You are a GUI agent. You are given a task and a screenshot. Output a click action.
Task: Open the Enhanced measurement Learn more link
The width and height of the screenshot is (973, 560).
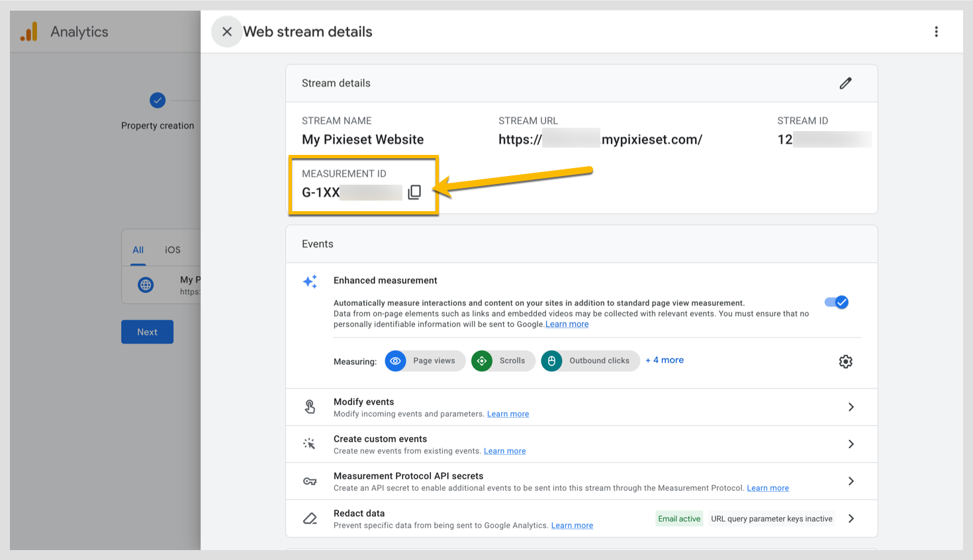[x=567, y=324]
